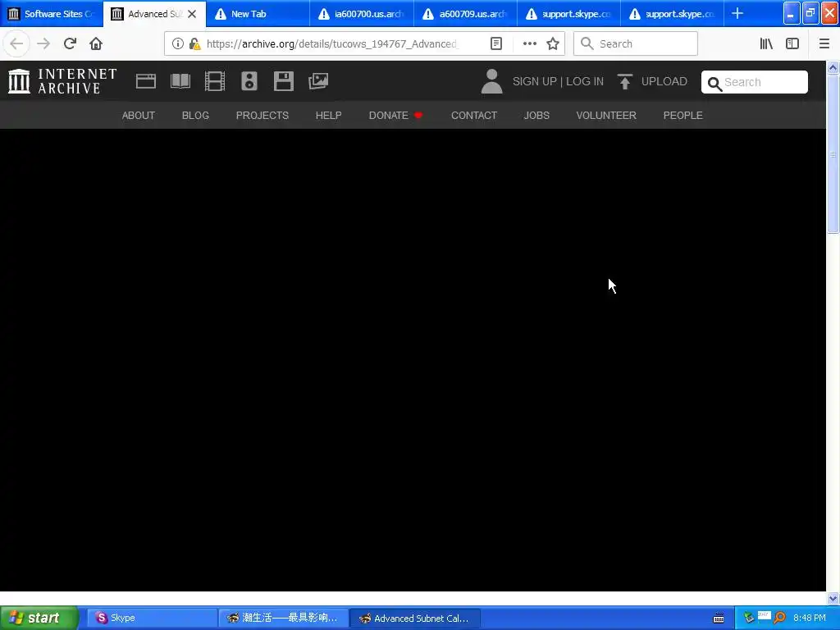This screenshot has height=630, width=840.
Task: Open page actions three-dots menu
Action: pyautogui.click(x=529, y=43)
